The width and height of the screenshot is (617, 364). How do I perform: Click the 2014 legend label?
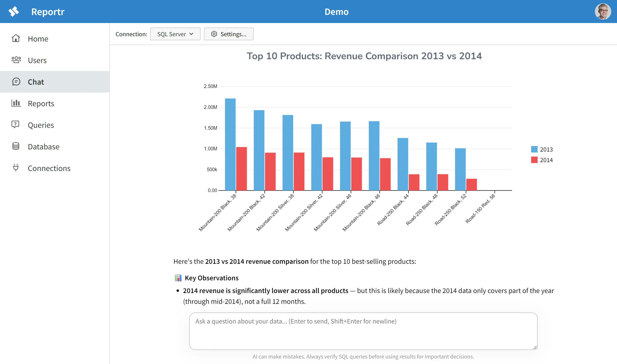pos(546,160)
